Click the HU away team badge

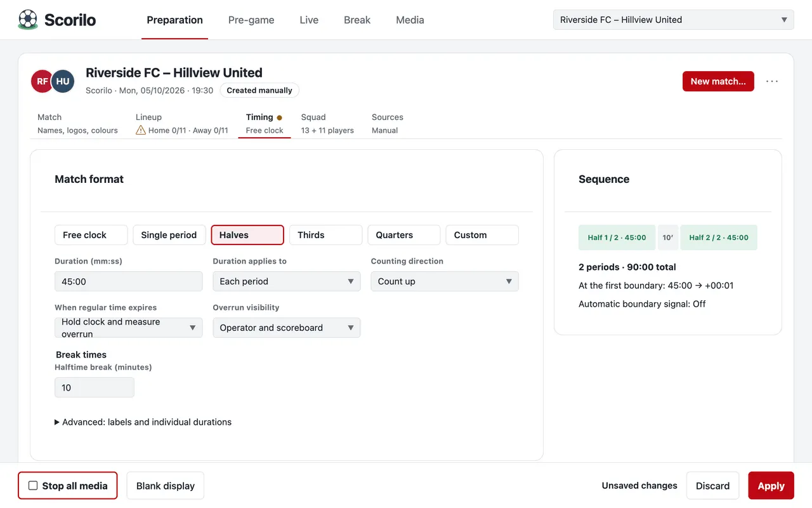[63, 81]
